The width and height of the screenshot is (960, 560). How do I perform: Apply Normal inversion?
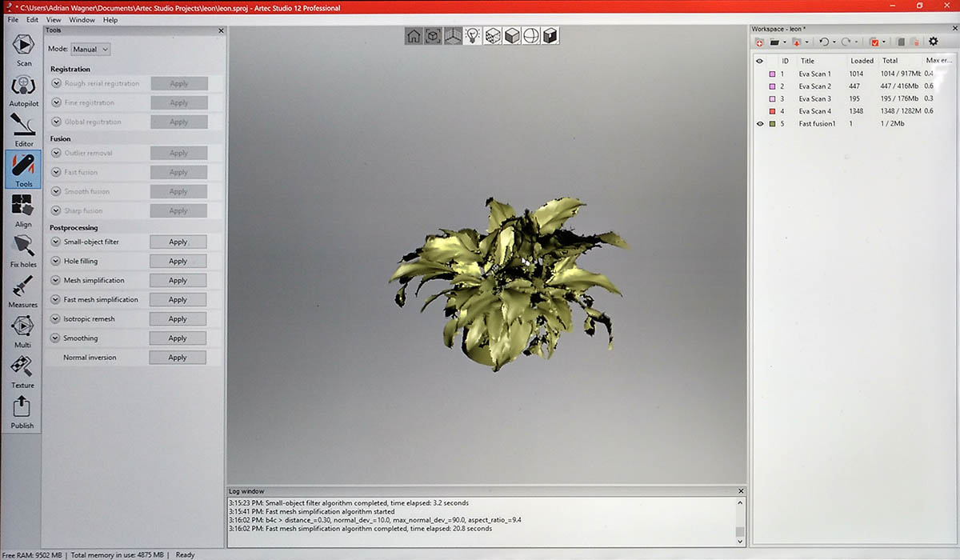[178, 358]
